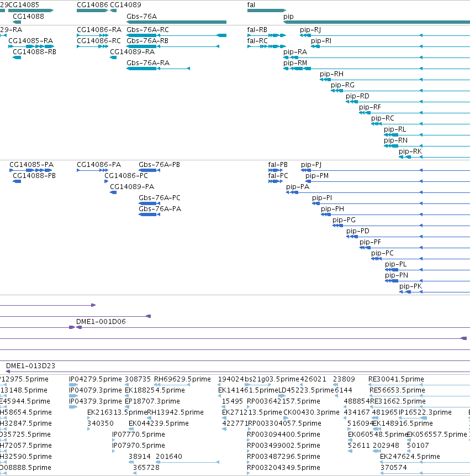Click protein pip-PK
This screenshot has height=476, width=470.
[x=435, y=292]
